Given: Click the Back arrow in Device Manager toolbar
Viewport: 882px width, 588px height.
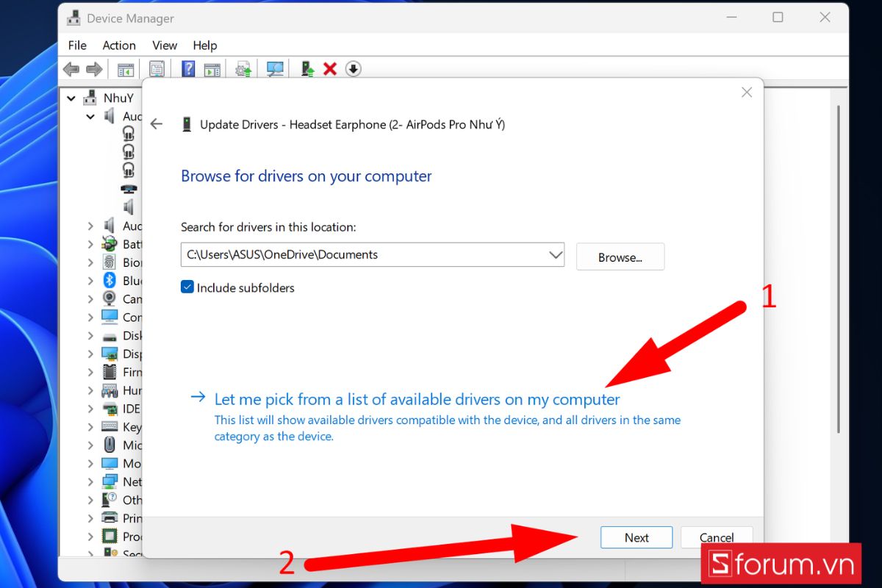Looking at the screenshot, I should coord(71,69).
